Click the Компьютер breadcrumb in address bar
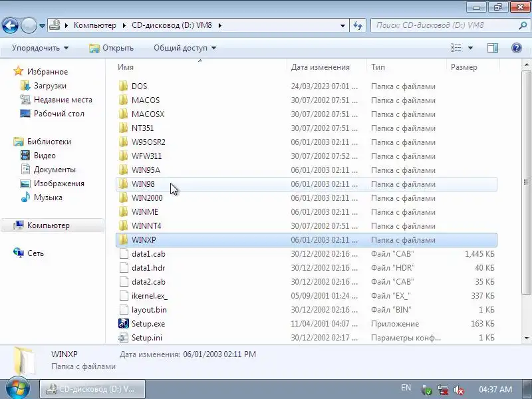Screen dimensions: 532x399 94,25
